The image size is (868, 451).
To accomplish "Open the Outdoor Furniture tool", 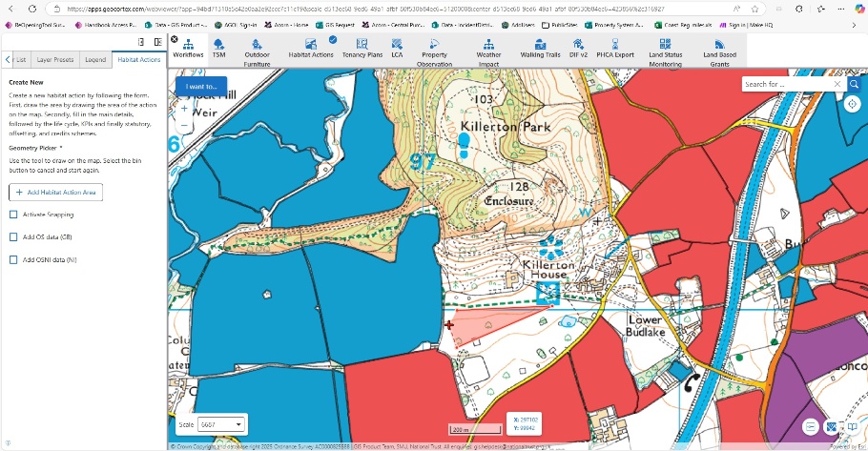I will click(x=257, y=51).
